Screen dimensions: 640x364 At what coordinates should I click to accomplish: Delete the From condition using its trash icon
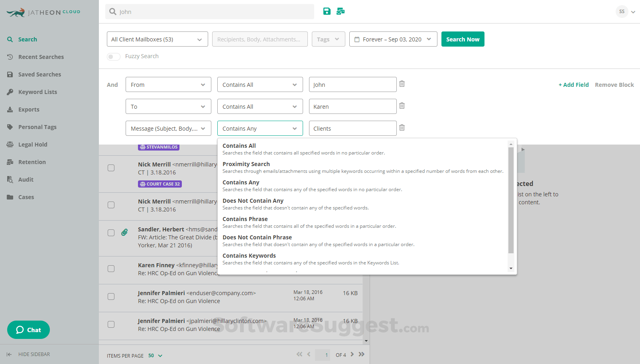click(402, 84)
